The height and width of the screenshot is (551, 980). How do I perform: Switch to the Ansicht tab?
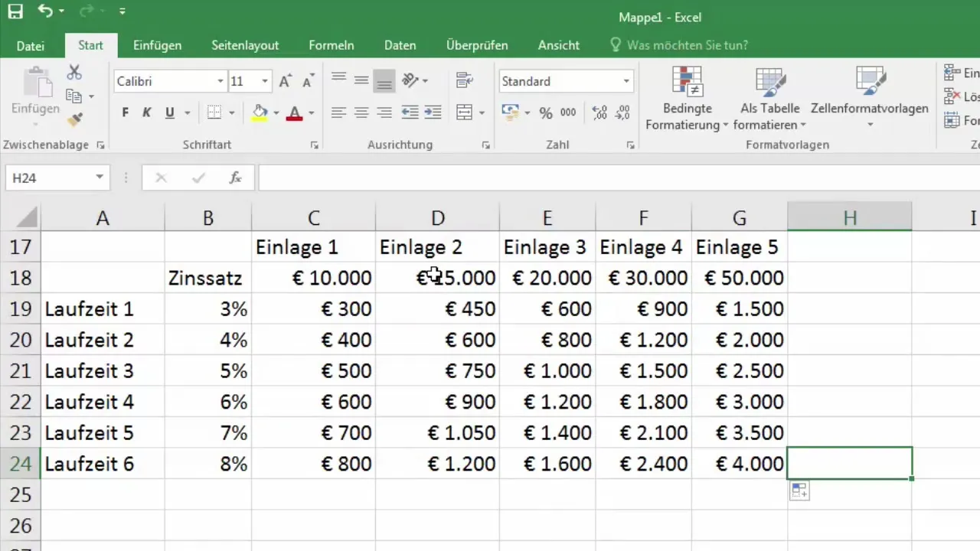(x=559, y=45)
